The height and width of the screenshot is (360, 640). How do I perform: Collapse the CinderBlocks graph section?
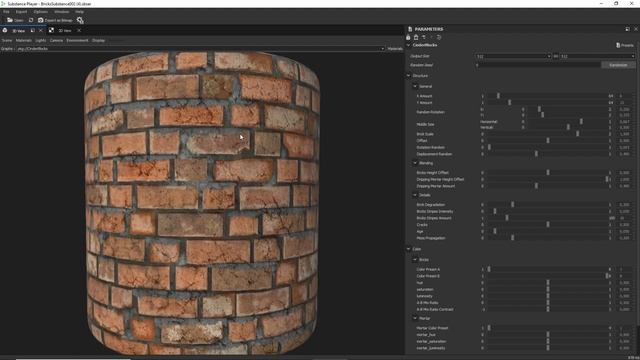(x=408, y=45)
